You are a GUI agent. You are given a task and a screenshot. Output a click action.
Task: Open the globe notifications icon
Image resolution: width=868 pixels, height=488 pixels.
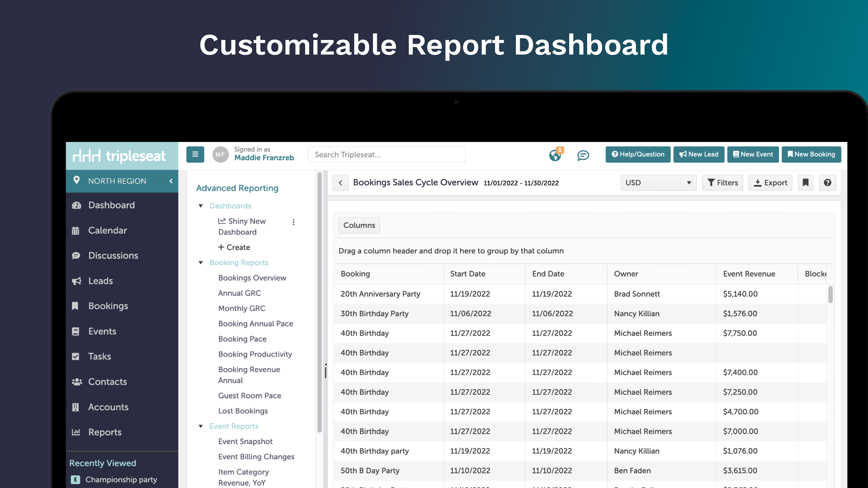tap(555, 155)
